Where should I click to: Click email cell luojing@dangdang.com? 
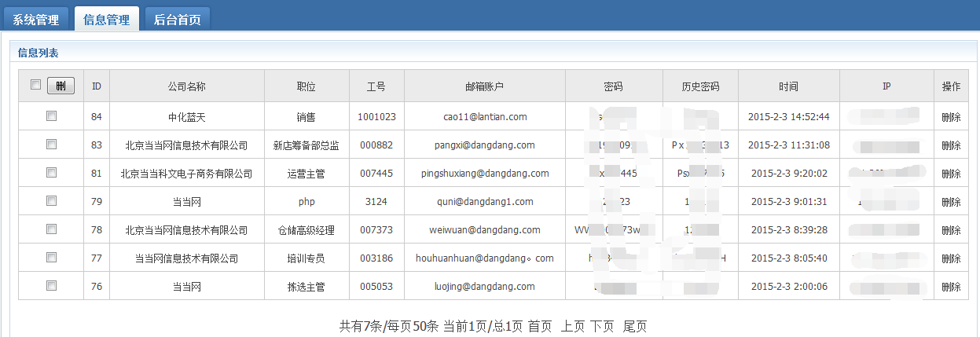coord(485,287)
